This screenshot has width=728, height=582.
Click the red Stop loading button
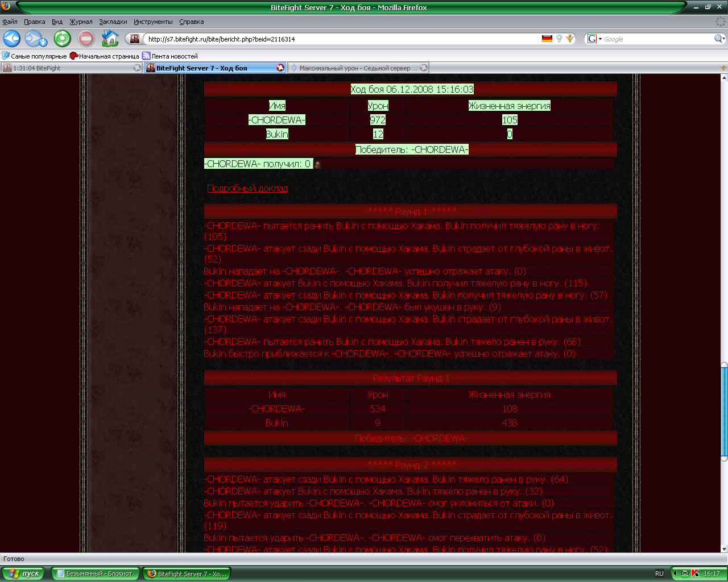86,39
